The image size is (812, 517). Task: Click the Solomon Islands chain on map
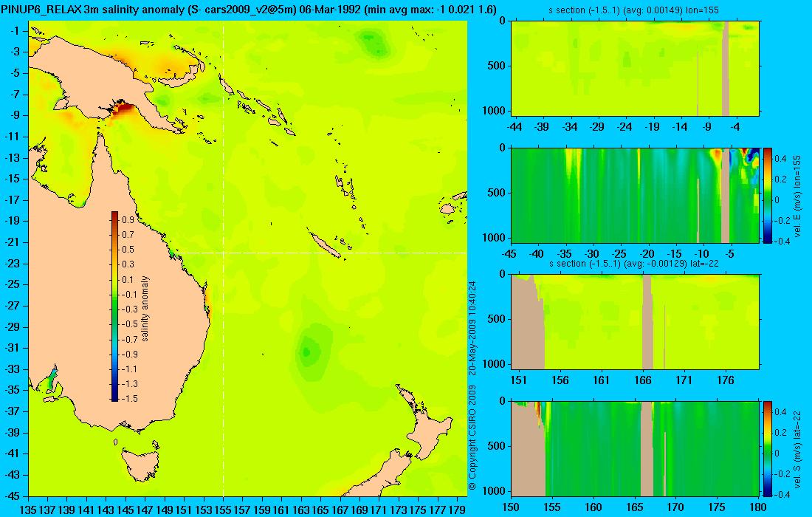[256, 106]
